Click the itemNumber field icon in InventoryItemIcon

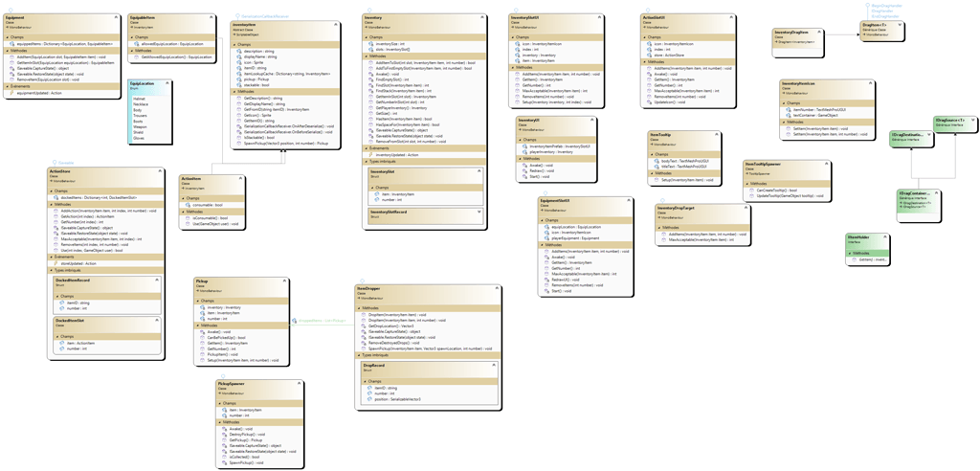(789, 109)
